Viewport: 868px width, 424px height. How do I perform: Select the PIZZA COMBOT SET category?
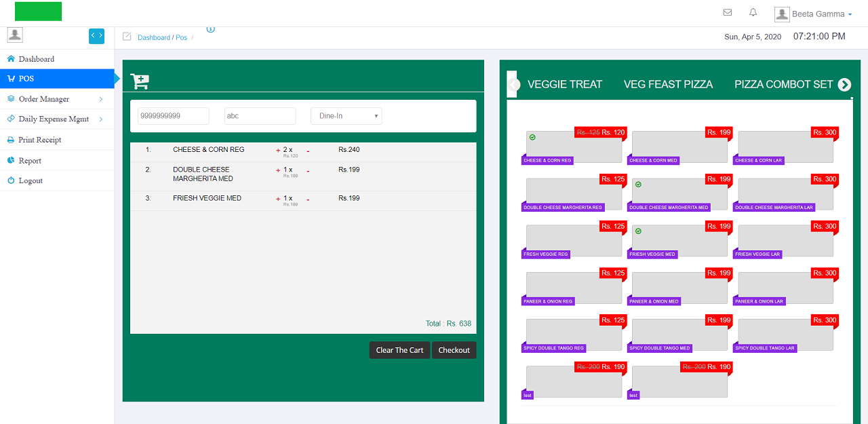(x=783, y=84)
